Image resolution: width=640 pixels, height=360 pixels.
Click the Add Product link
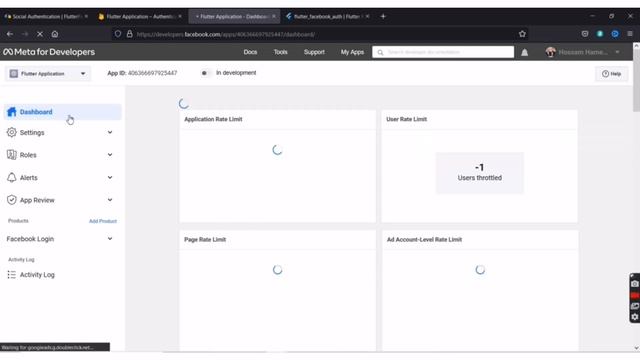tap(103, 221)
